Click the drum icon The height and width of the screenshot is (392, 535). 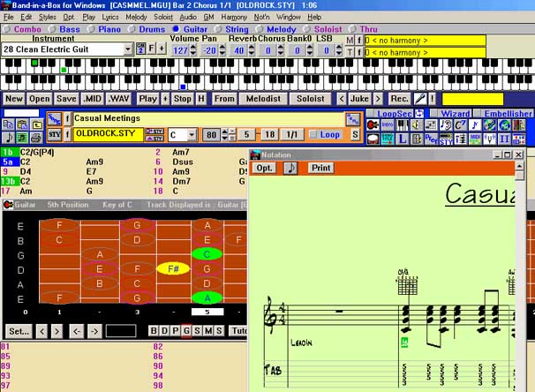(x=373, y=139)
